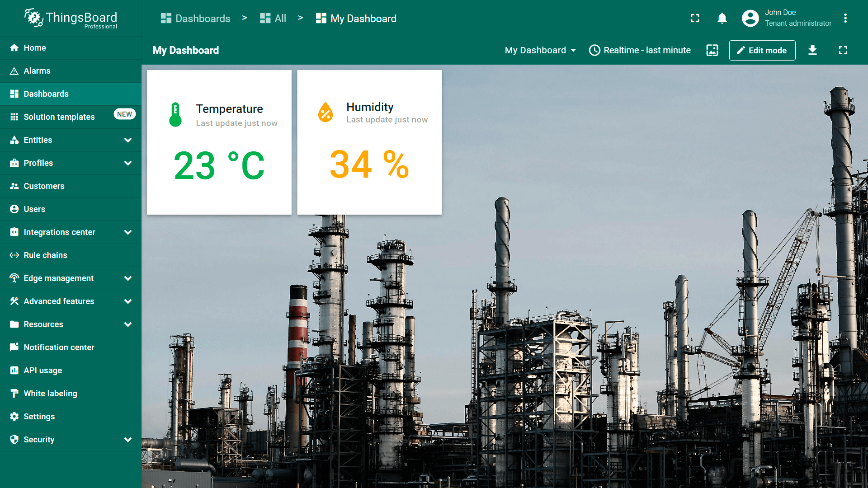Screen dimensions: 868x488
Task: Open the notifications bell
Action: pyautogui.click(x=722, y=19)
